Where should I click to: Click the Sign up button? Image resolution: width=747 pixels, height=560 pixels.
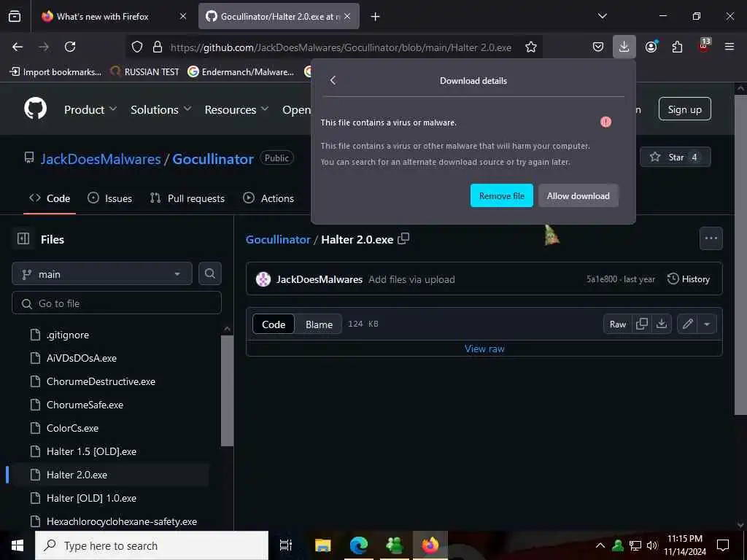coord(684,109)
